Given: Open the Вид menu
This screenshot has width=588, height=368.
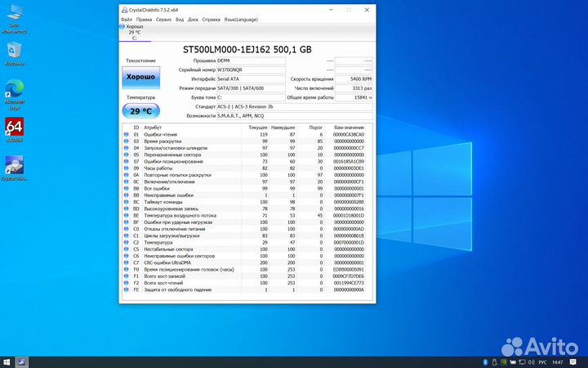Looking at the screenshot, I should (180, 20).
